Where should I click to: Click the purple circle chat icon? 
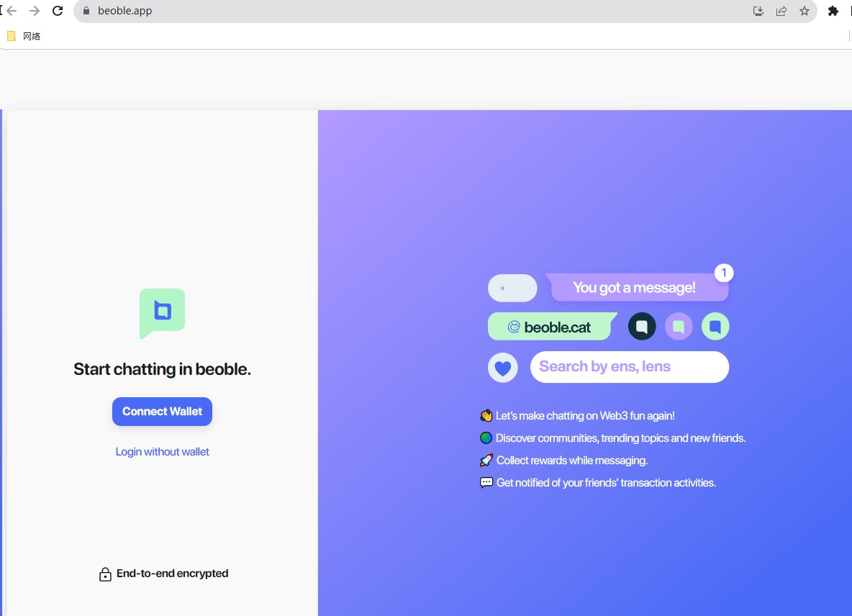(x=679, y=327)
